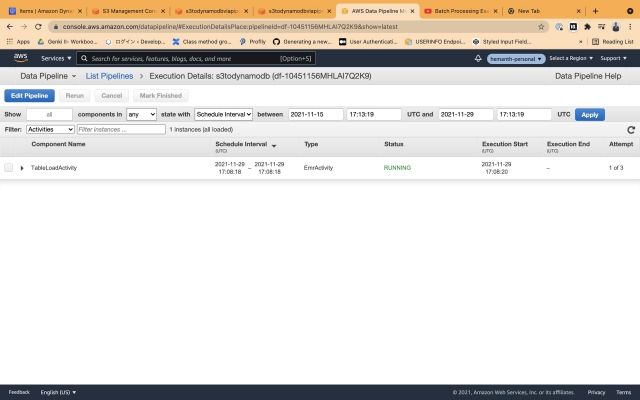The height and width of the screenshot is (400, 640).
Task: Open the USERINFO Endpoint bookmark
Action: coord(435,42)
